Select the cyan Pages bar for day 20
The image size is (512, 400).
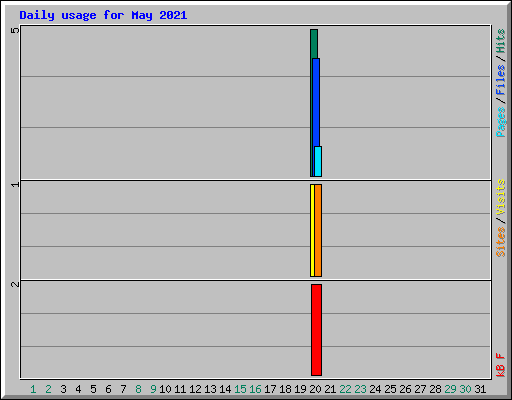coord(318,161)
